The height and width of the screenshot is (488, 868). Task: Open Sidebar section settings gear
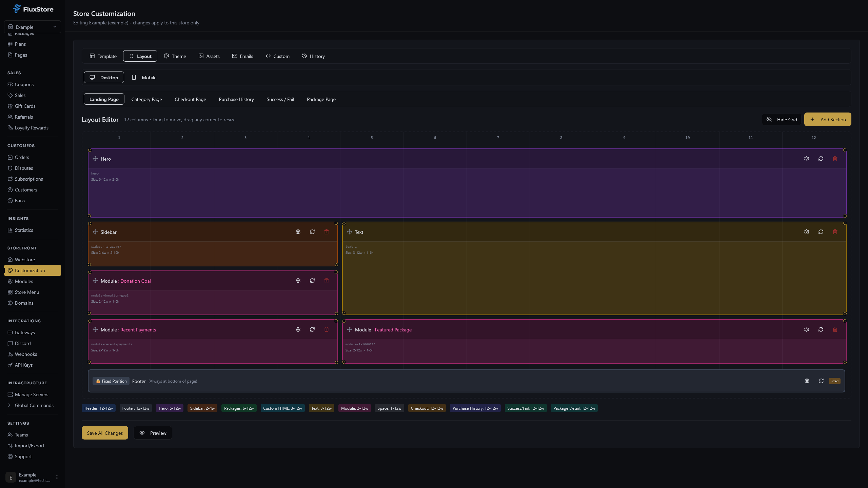click(x=298, y=232)
